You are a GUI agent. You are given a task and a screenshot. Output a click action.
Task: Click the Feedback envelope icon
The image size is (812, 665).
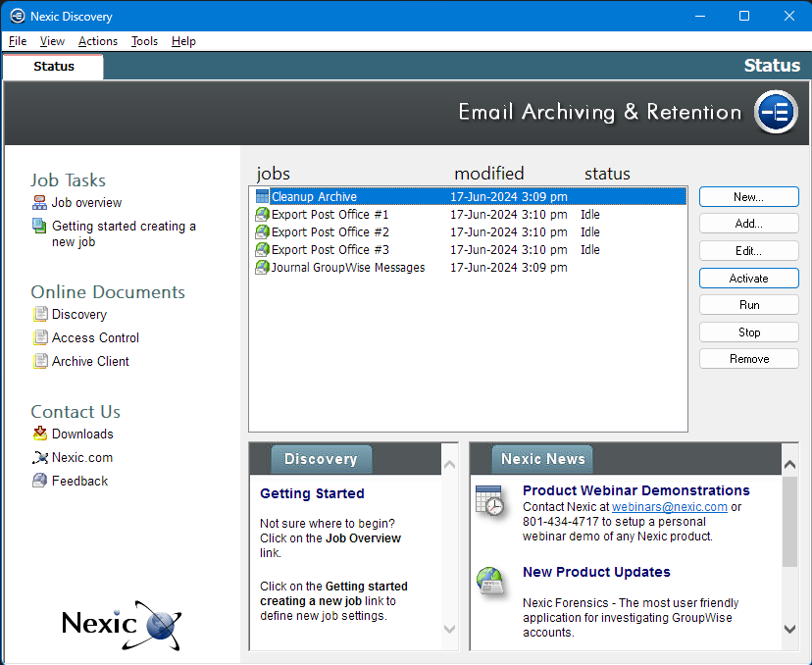pyautogui.click(x=40, y=481)
